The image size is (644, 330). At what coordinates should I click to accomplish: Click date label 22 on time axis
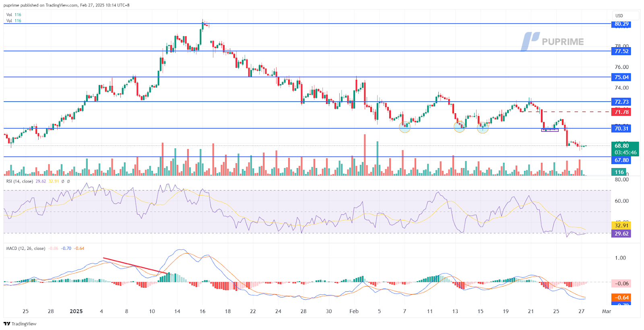253,311
